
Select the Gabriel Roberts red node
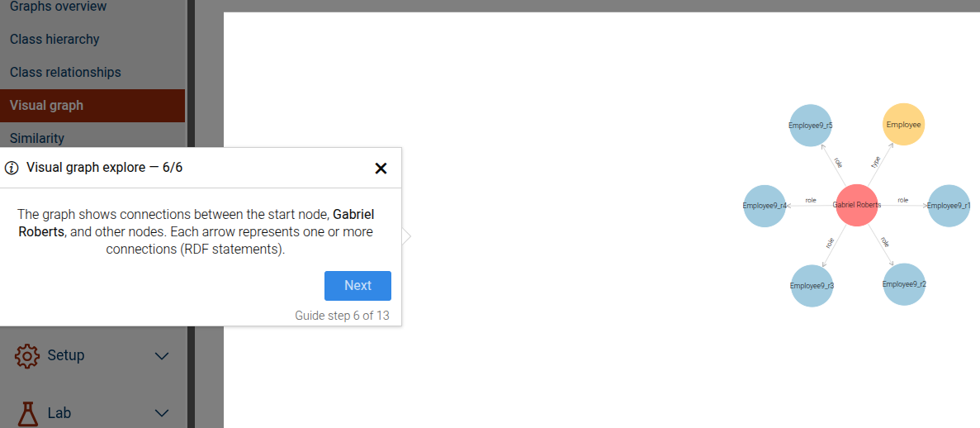(x=857, y=205)
